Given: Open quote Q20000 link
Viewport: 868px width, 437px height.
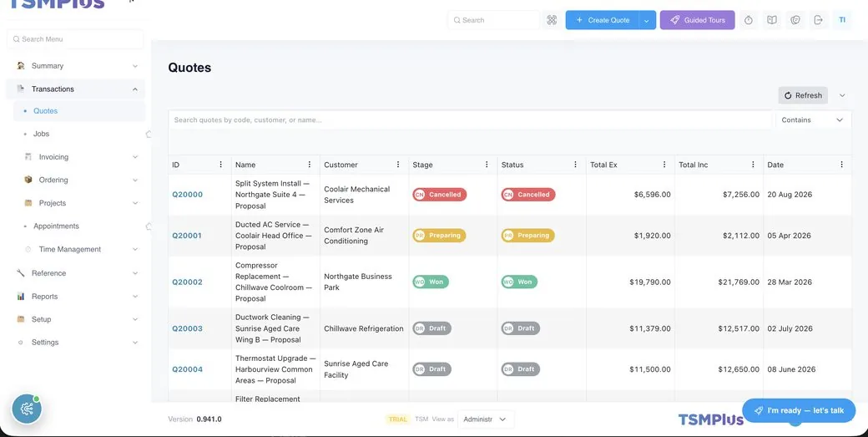Looking at the screenshot, I should [187, 195].
